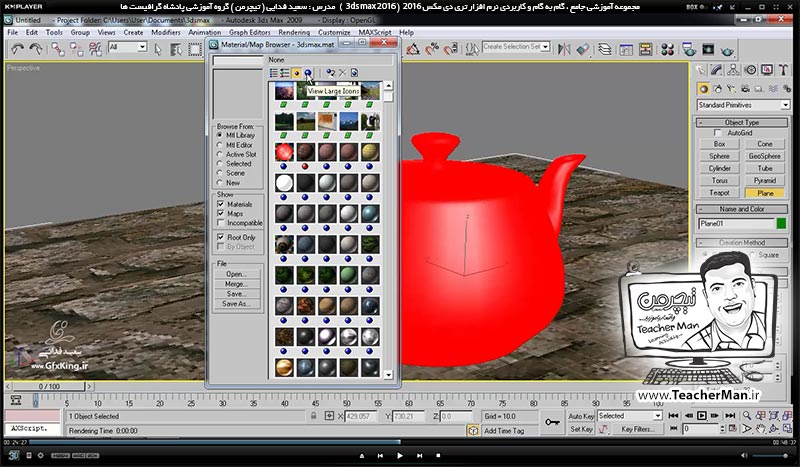Select Mtl Editor radio button
The image size is (800, 467).
pos(220,145)
